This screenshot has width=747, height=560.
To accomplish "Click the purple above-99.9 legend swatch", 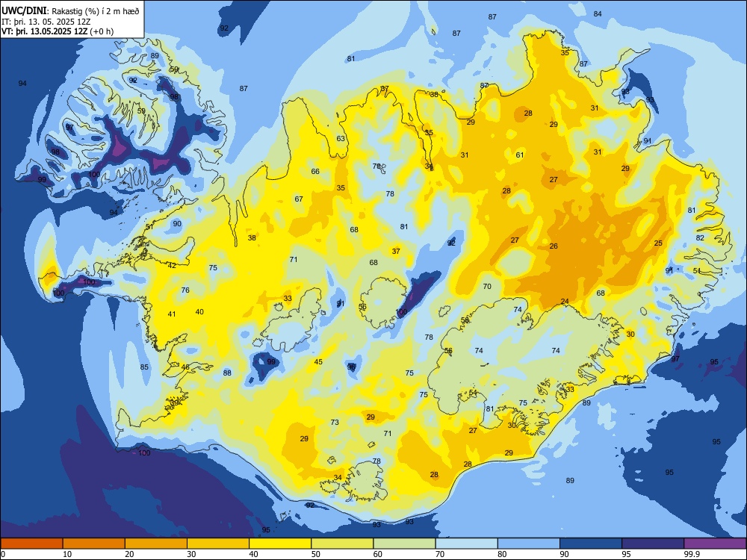I will [x=715, y=544].
